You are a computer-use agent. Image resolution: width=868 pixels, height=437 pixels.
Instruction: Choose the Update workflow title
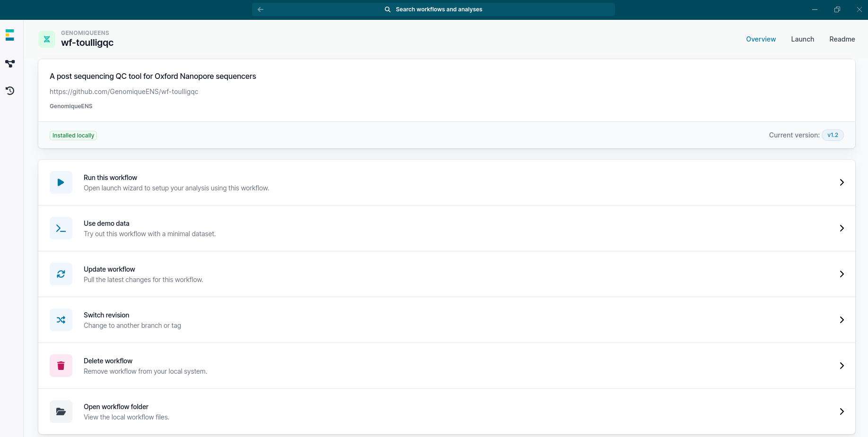pos(109,269)
